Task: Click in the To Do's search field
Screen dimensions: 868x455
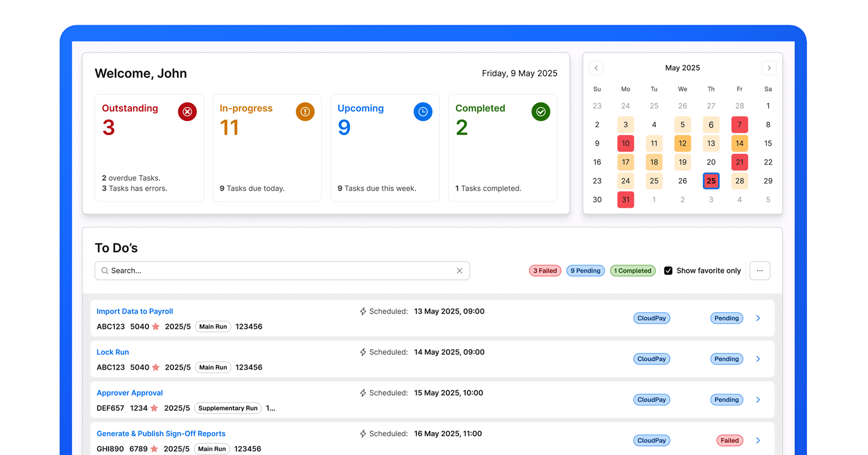Action: click(282, 270)
